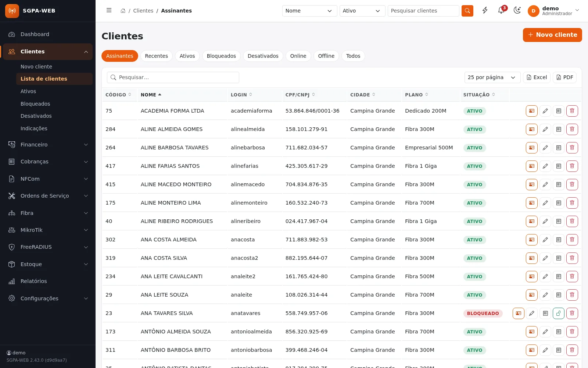The width and height of the screenshot is (588, 368).
Task: Open the card icon for ANTÔNIO ALMEIDA SOUZA
Action: pyautogui.click(x=532, y=332)
